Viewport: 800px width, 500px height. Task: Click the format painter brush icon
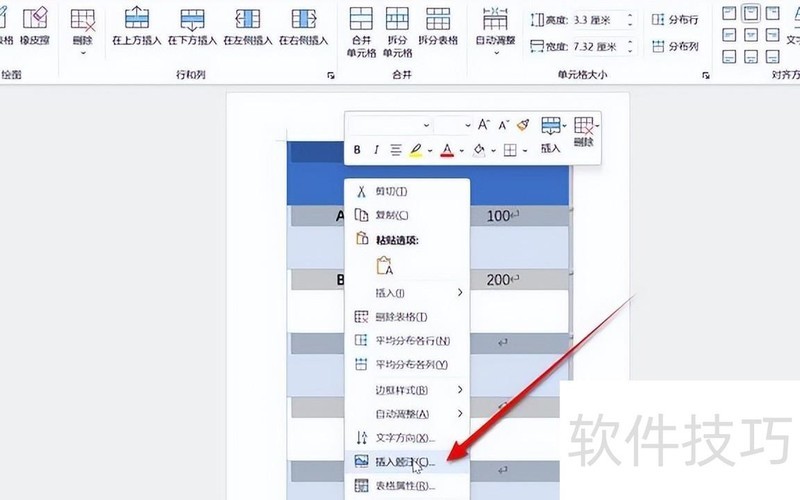click(523, 124)
